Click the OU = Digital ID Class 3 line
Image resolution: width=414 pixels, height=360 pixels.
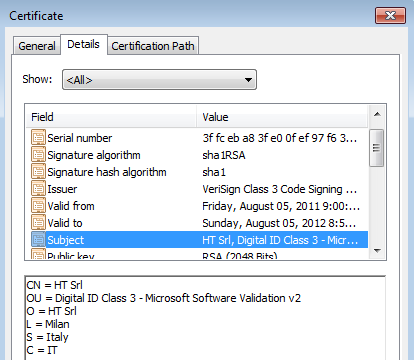click(164, 298)
